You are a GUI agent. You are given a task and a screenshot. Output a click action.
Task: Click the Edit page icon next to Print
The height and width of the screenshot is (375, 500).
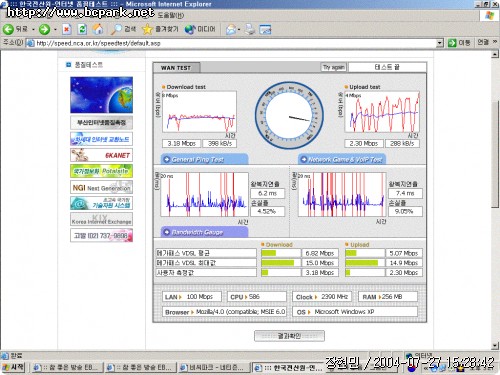click(x=265, y=29)
